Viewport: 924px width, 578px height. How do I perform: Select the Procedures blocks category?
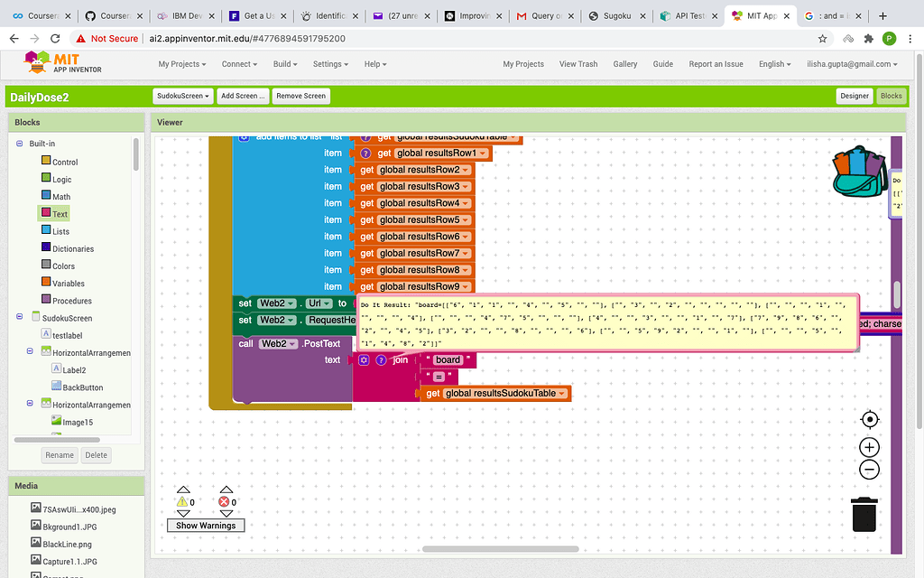point(67,300)
